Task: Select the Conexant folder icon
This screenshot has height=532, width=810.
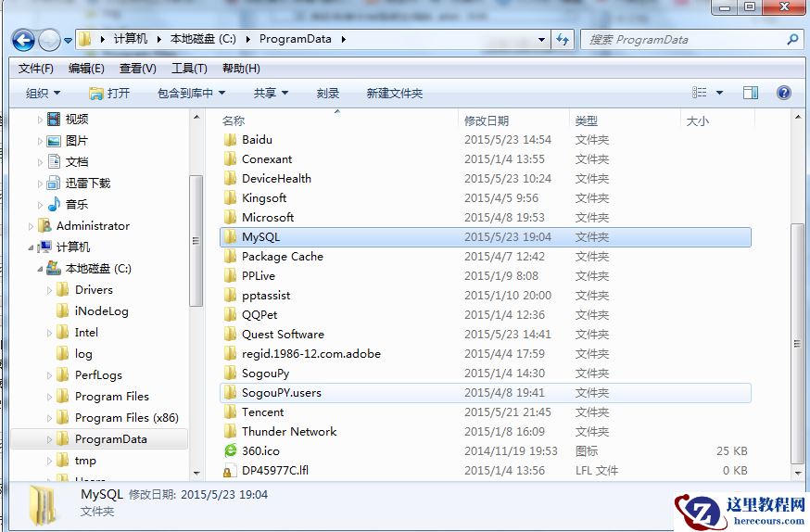Action: pyautogui.click(x=230, y=159)
